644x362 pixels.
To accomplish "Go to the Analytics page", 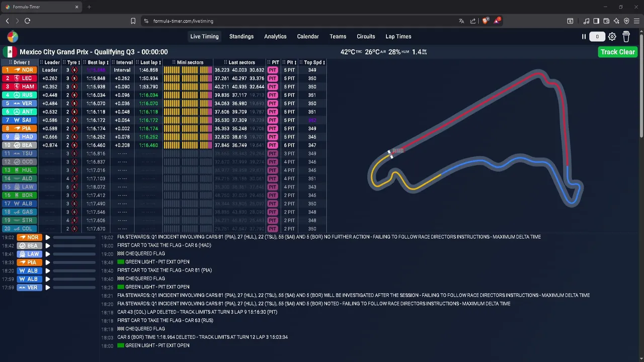I will pyautogui.click(x=275, y=37).
